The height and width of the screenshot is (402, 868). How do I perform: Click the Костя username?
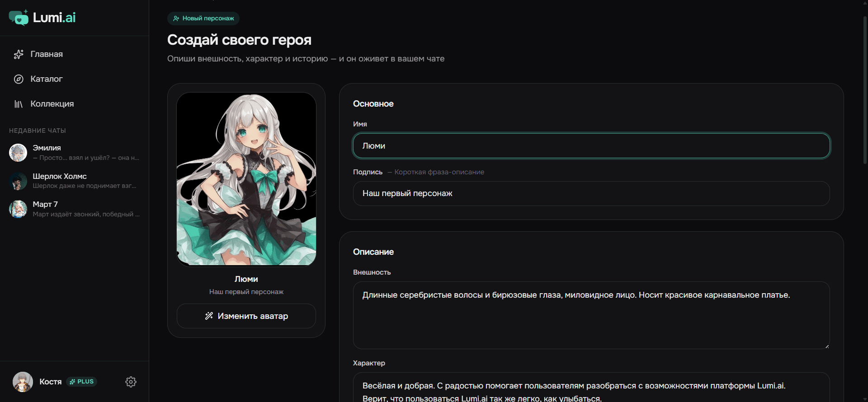[x=50, y=382]
